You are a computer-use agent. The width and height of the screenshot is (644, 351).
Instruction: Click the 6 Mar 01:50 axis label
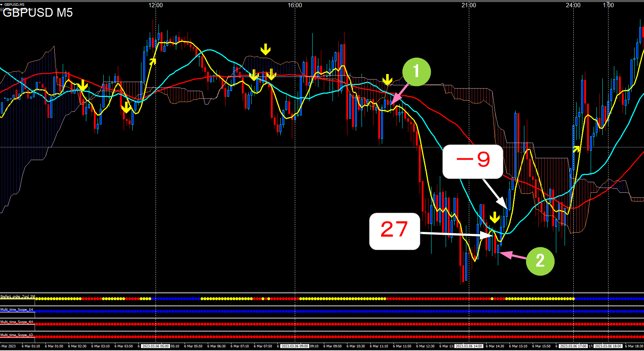coord(54,346)
